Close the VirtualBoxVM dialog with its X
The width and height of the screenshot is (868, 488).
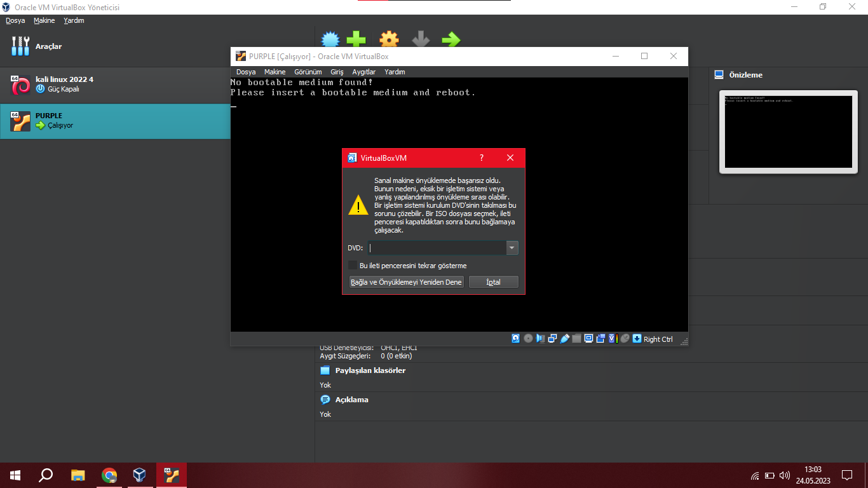(510, 158)
